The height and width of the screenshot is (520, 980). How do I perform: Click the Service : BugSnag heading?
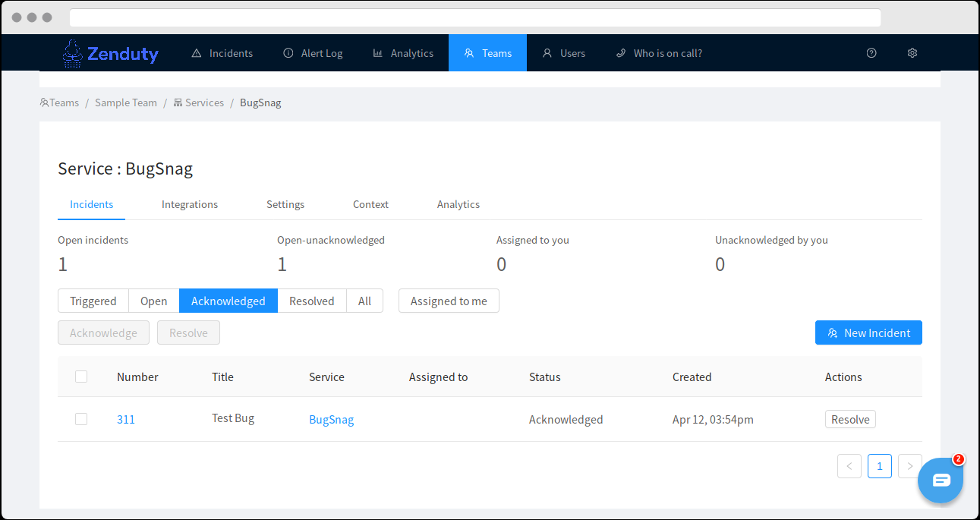125,169
